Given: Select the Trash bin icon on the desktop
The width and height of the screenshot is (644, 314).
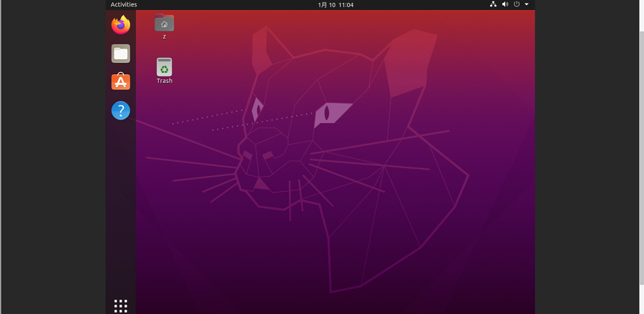Looking at the screenshot, I should pos(165,67).
